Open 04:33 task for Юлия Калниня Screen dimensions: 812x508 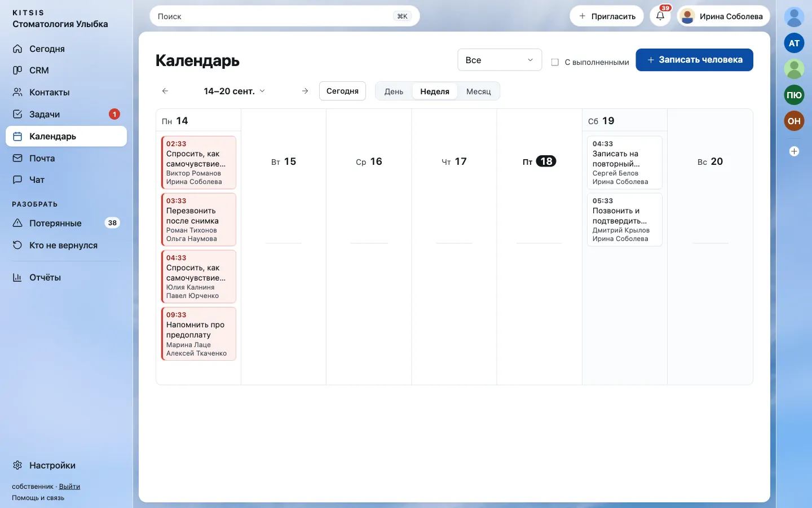click(x=198, y=277)
